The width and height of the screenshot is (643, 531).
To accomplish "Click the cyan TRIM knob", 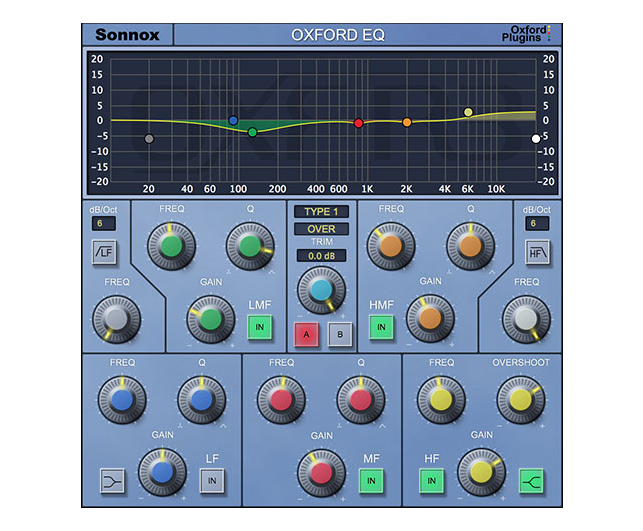I will point(321,289).
